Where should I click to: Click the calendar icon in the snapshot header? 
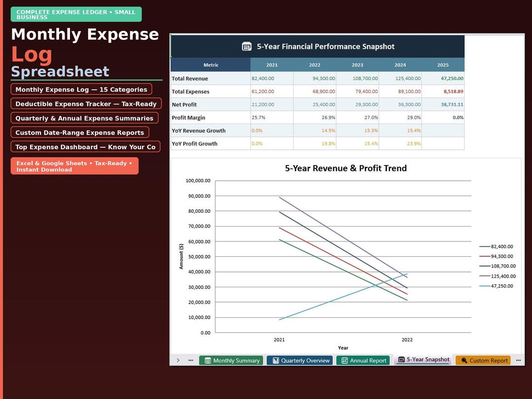(x=247, y=46)
